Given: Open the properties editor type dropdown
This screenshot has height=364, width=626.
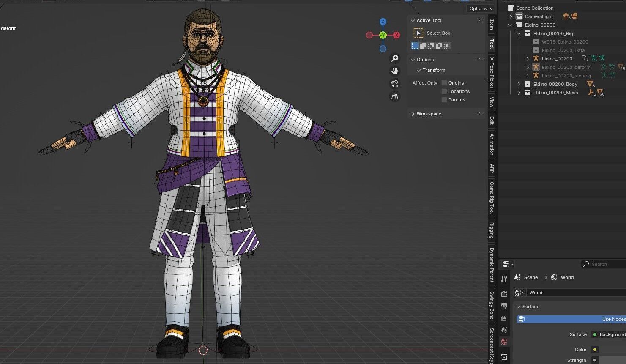Looking at the screenshot, I should coord(508,264).
